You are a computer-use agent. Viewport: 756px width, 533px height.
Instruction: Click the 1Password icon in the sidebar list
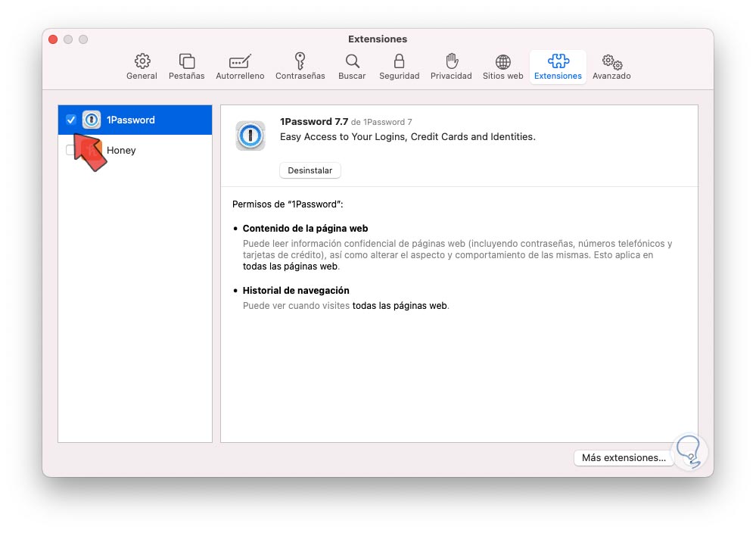pos(91,120)
